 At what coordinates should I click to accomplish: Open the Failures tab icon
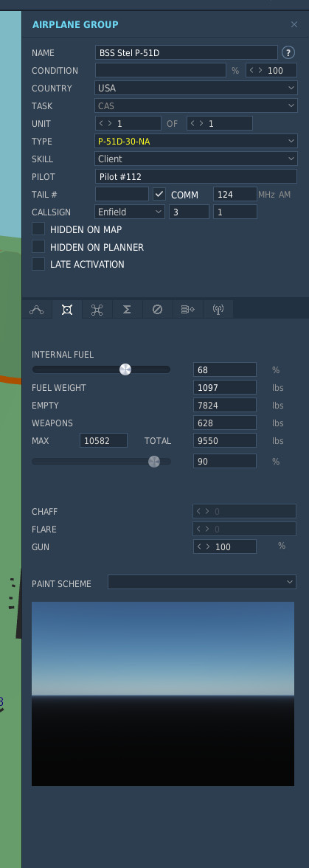pyautogui.click(x=157, y=310)
